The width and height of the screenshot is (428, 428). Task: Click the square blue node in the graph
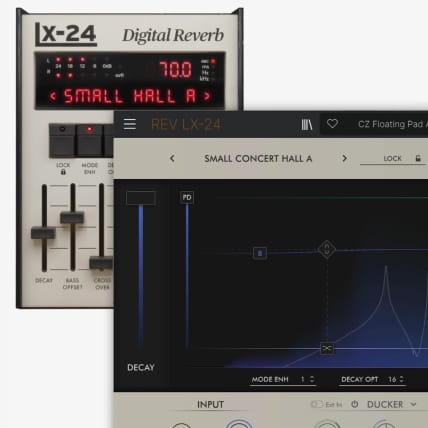pyautogui.click(x=260, y=253)
